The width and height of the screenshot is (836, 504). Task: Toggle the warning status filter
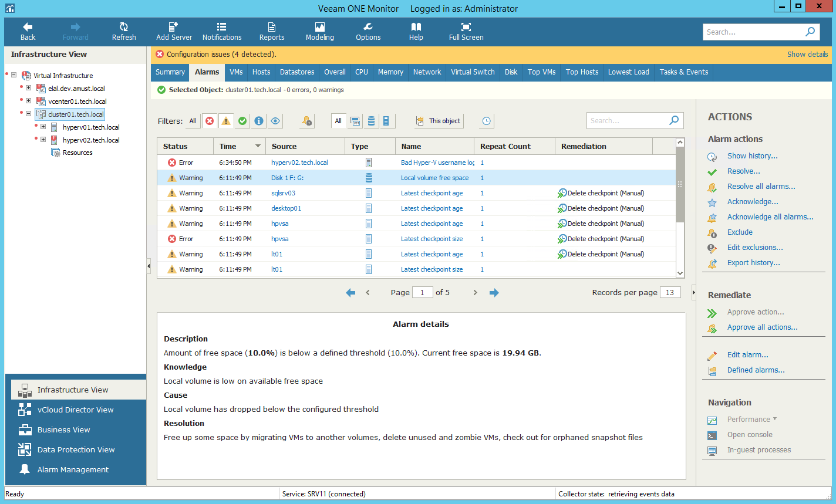click(x=226, y=121)
